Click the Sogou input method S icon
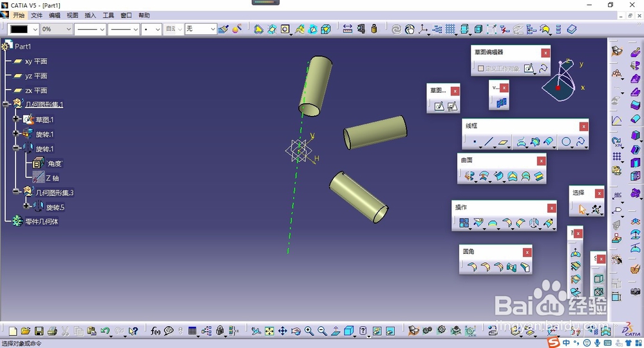Viewport: 644px width, 348px height. tap(554, 342)
